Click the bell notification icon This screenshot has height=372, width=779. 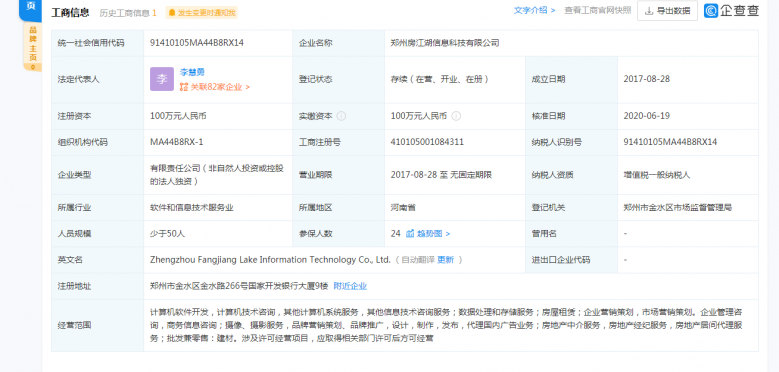[172, 13]
